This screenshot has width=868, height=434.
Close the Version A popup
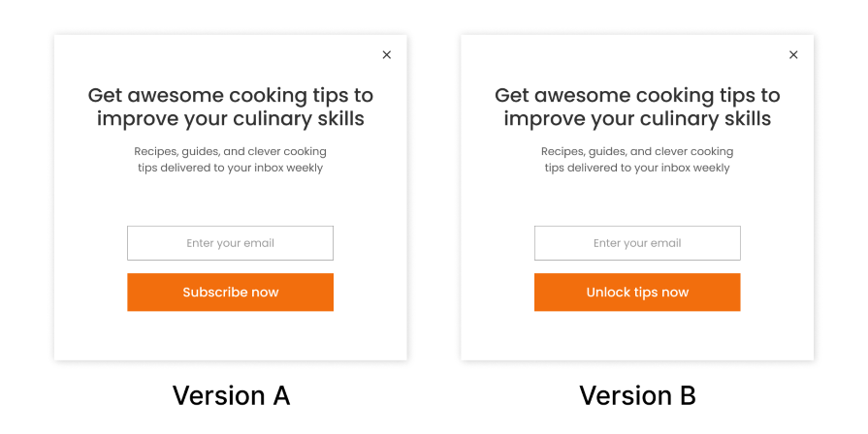click(387, 55)
